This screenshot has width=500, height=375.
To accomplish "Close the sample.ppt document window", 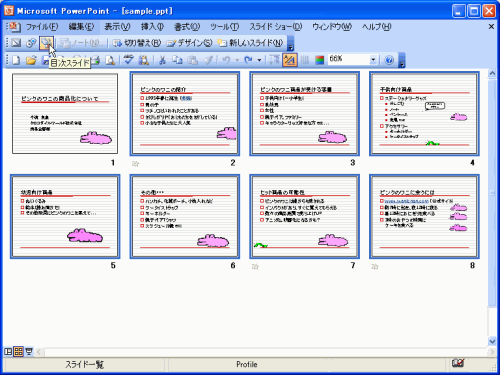I will coord(491,26).
